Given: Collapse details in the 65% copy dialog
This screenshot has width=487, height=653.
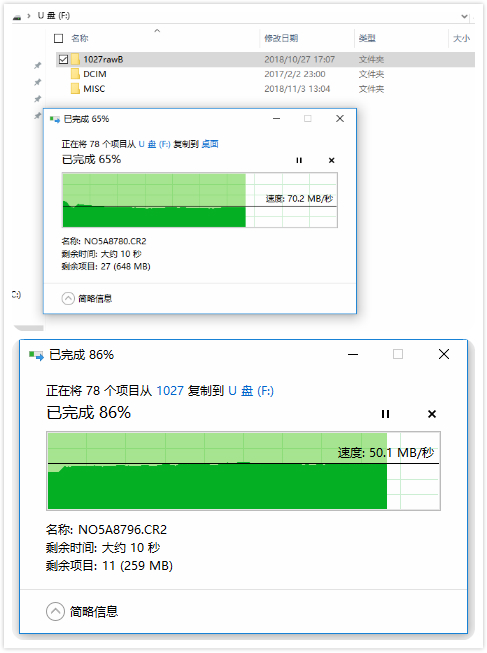Looking at the screenshot, I should coord(68,299).
